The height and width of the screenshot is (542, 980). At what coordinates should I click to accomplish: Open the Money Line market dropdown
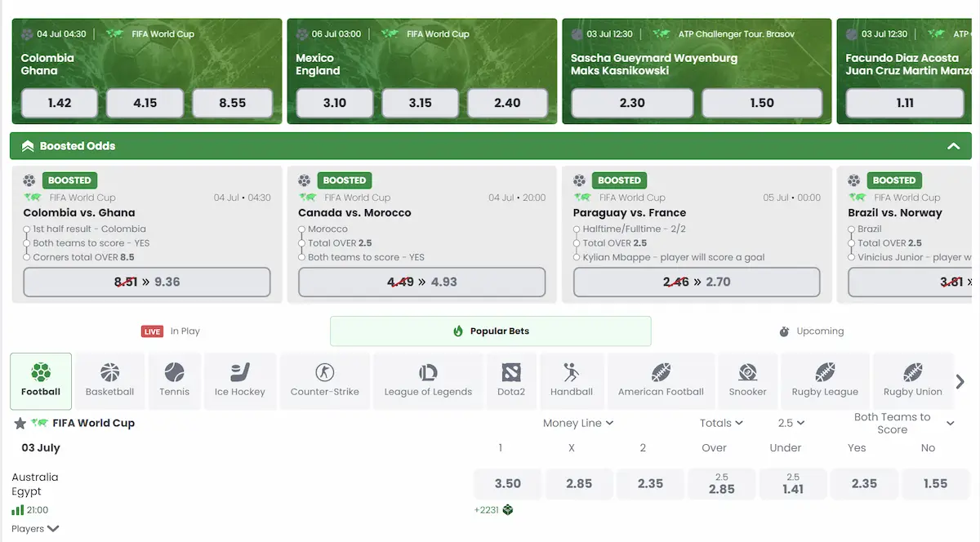(578, 423)
